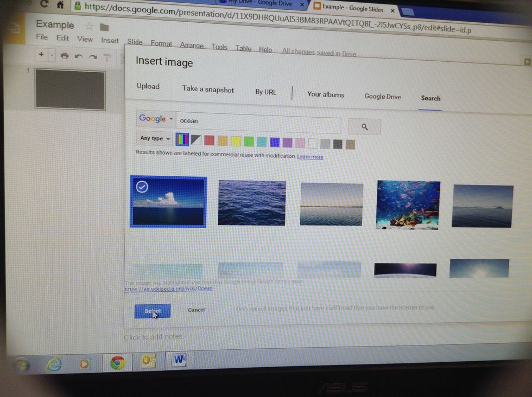Filter results by orange color swatch

pos(223,140)
